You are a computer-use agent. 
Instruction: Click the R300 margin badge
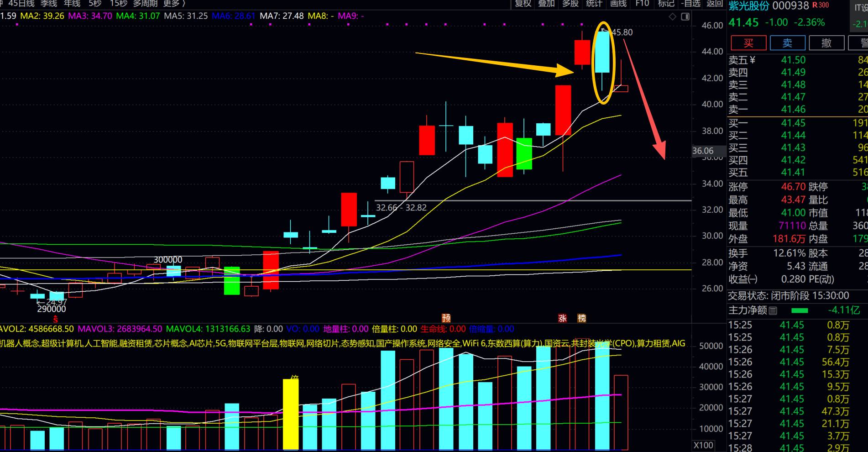coord(821,5)
